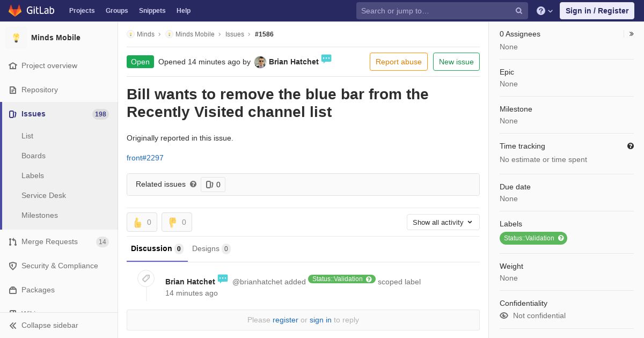Click the green Open status badge
The width and height of the screenshot is (644, 338).
click(x=140, y=62)
